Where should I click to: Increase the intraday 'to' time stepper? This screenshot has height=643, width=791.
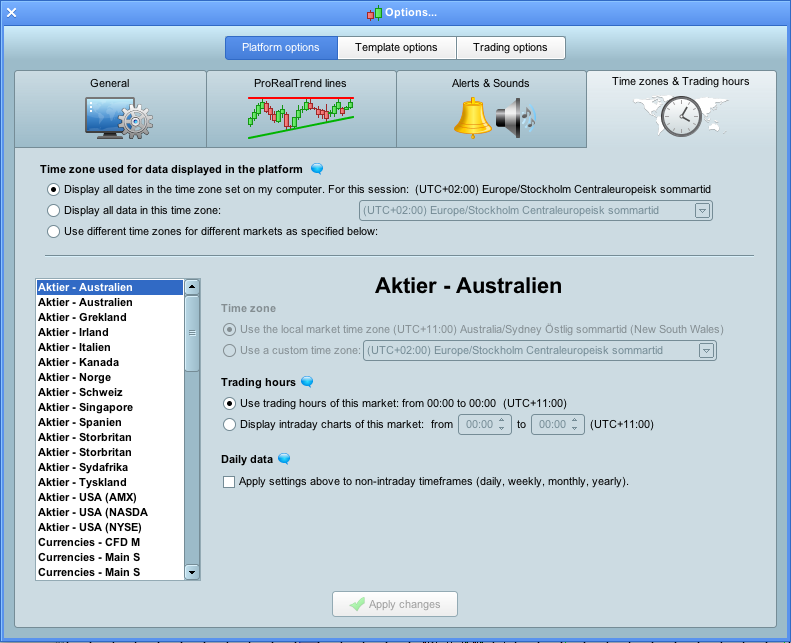(x=575, y=420)
